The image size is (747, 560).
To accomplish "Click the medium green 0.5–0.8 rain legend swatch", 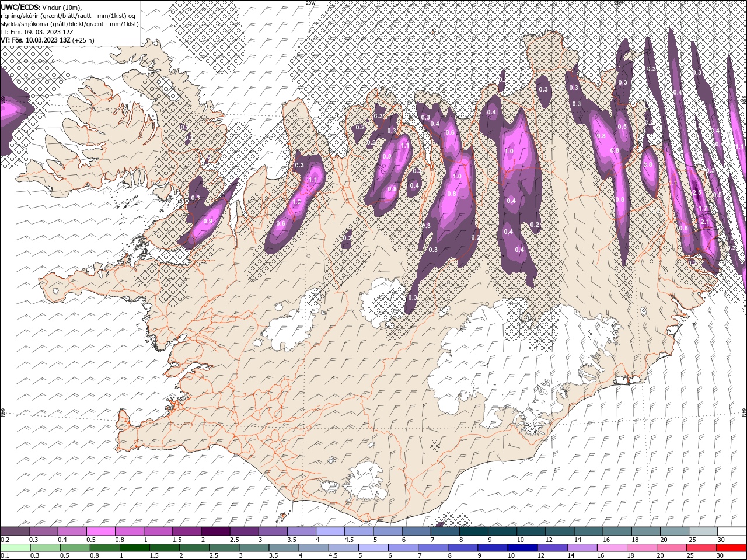I will pos(75,548).
